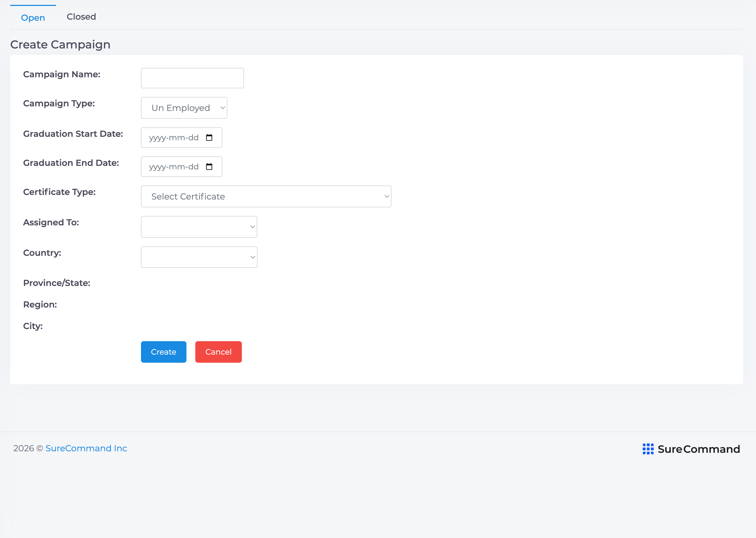The image size is (756, 538).
Task: Follow the SureCommand Inc footer link
Action: pos(86,448)
